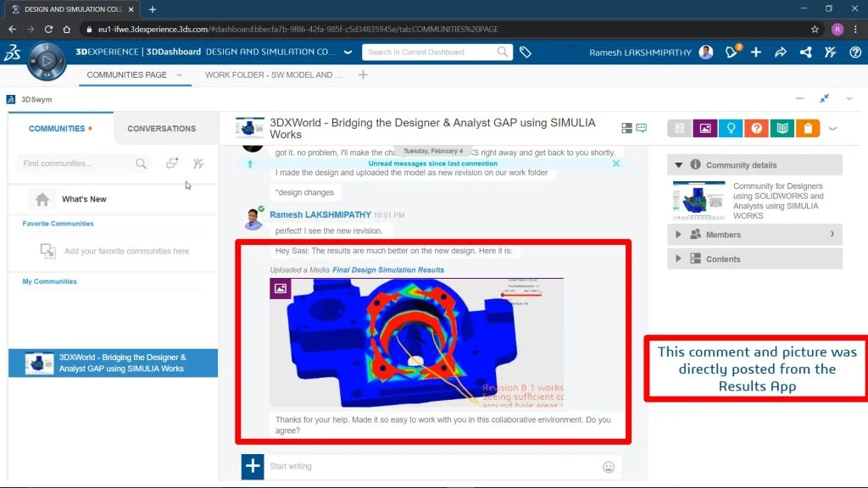This screenshot has height=488, width=868.
Task: Dismiss the unread messages banner
Action: 616,164
